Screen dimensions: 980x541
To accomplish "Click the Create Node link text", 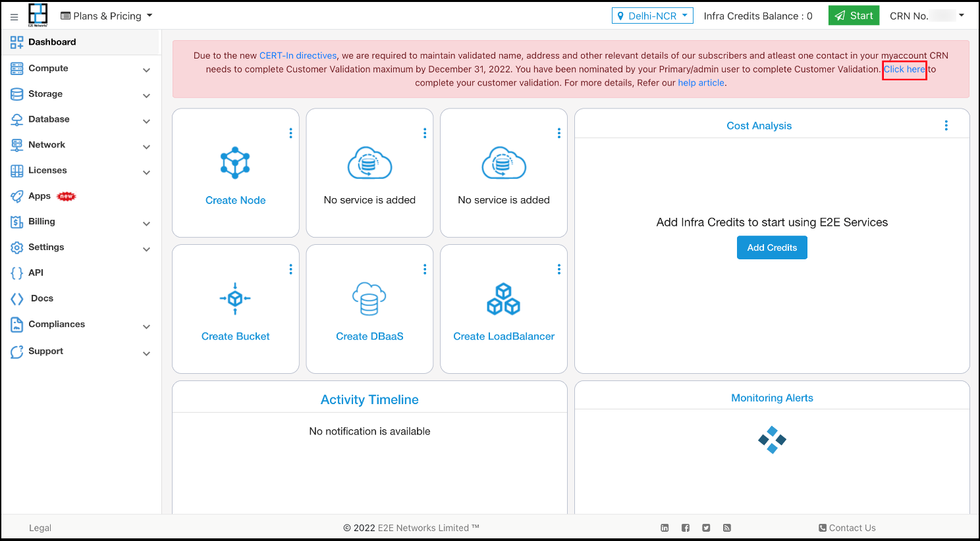I will (235, 200).
